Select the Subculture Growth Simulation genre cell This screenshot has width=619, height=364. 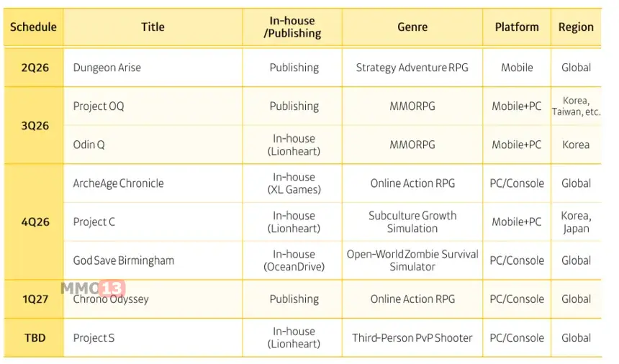pyautogui.click(x=412, y=222)
